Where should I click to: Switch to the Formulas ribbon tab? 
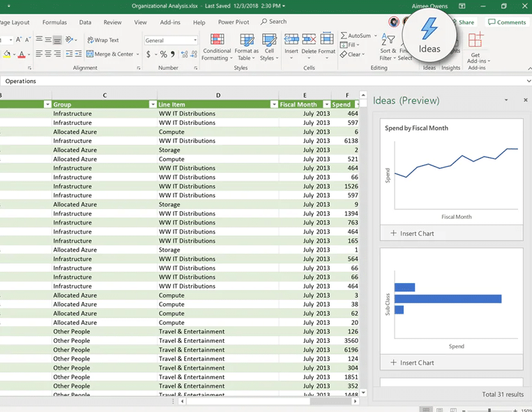click(x=54, y=22)
